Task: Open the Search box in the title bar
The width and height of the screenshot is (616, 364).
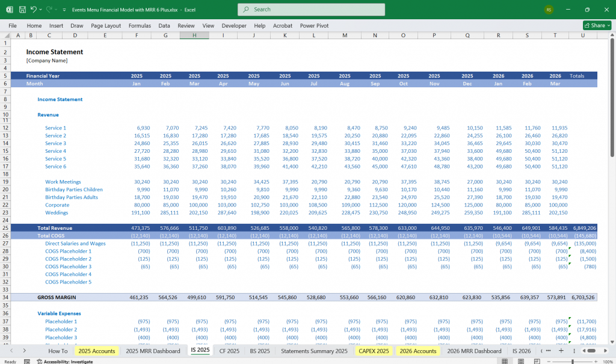Action: (310, 10)
